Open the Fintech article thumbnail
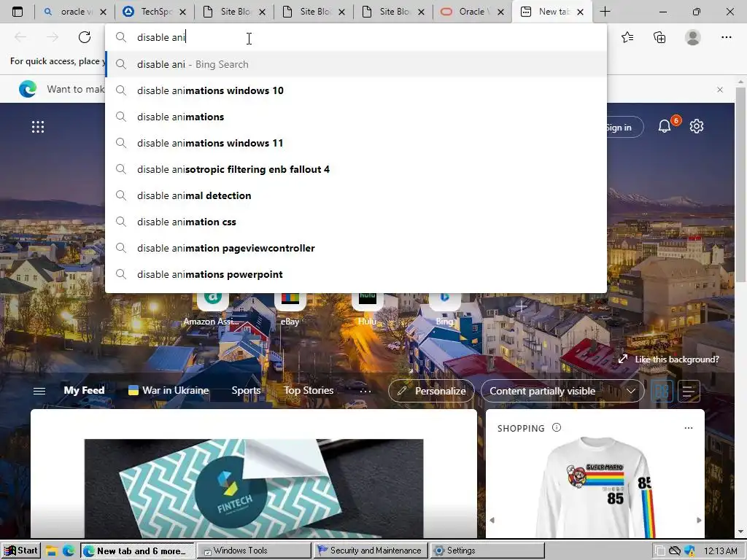 coord(253,489)
